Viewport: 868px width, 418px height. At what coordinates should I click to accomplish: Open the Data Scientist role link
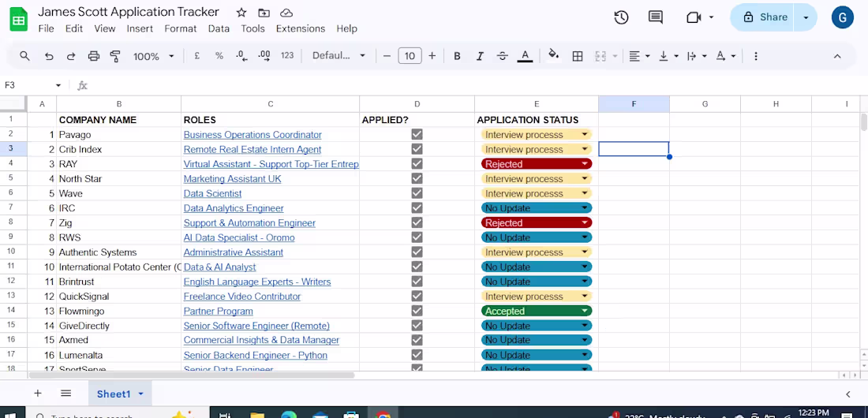[x=212, y=193]
